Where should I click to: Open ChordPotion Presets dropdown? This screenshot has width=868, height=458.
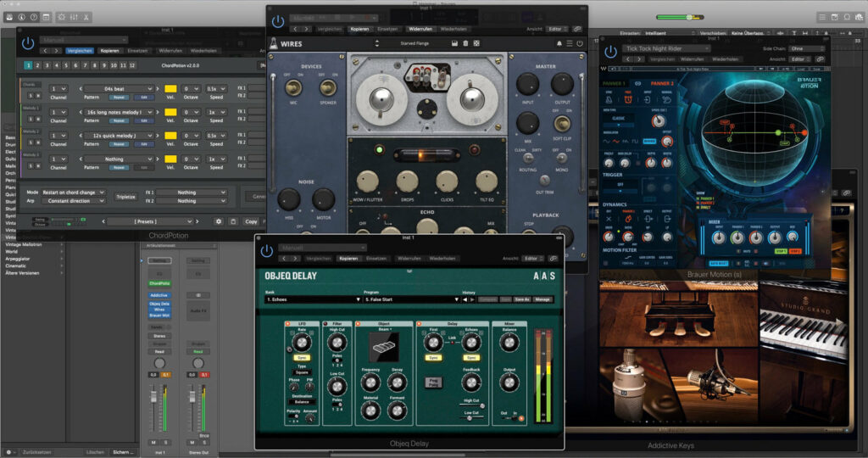click(149, 221)
